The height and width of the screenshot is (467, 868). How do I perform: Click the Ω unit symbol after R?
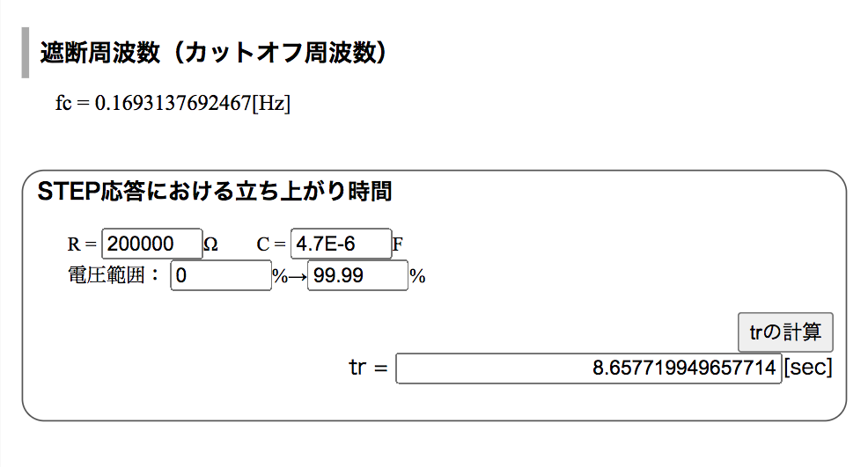click(x=211, y=244)
